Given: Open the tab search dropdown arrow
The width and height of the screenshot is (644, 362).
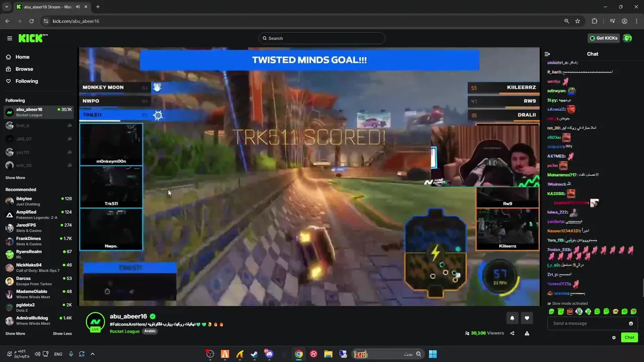Looking at the screenshot, I should 7,7.
